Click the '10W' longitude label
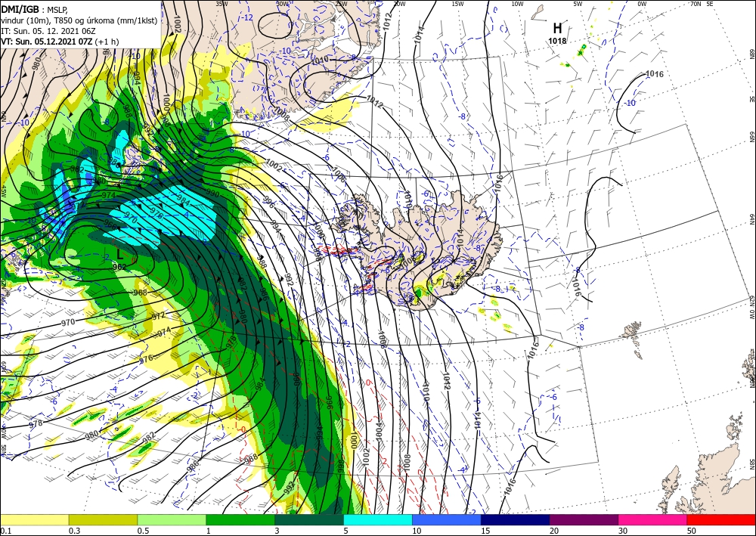Image resolution: width=756 pixels, height=536 pixels. point(517,4)
